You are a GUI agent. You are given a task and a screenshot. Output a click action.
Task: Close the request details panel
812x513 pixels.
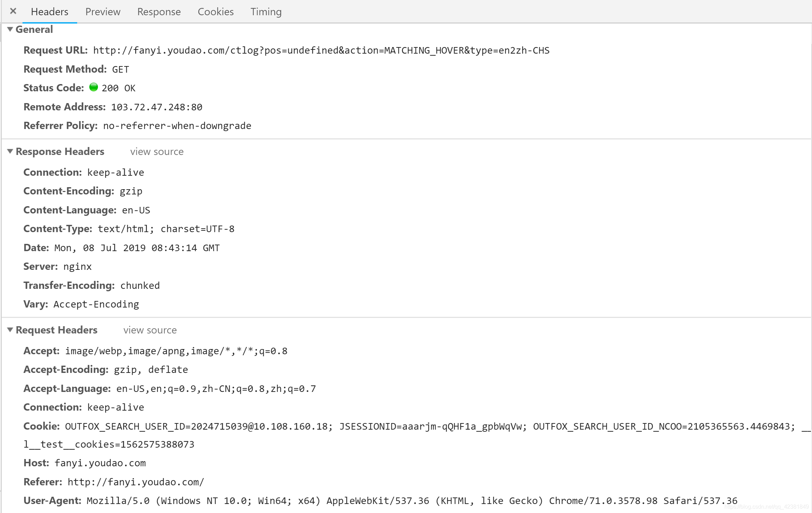13,11
